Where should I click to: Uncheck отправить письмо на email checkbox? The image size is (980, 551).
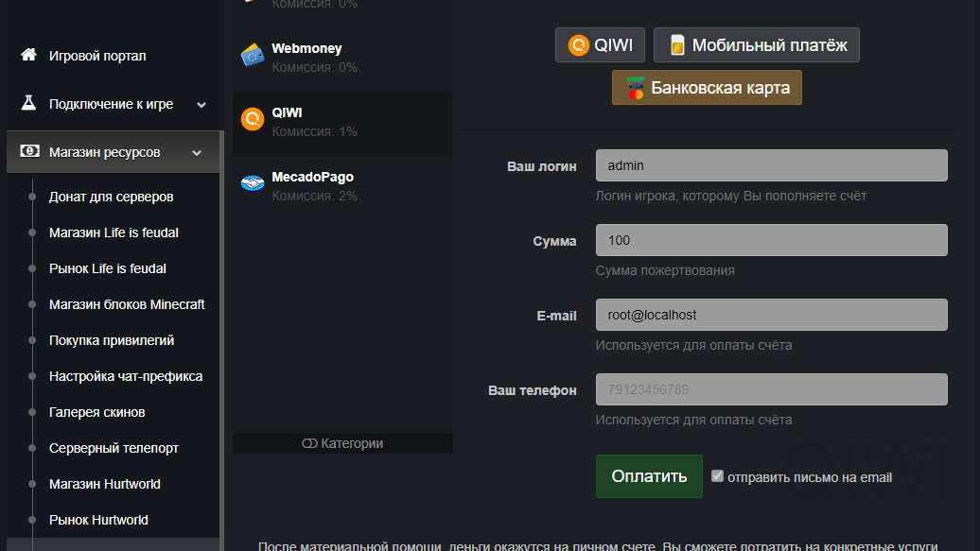[717, 476]
